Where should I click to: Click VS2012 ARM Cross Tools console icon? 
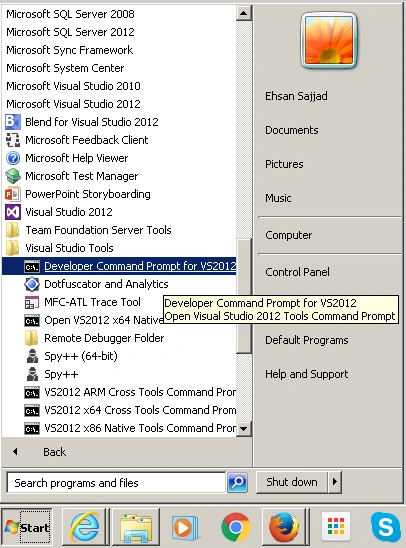[31, 392]
